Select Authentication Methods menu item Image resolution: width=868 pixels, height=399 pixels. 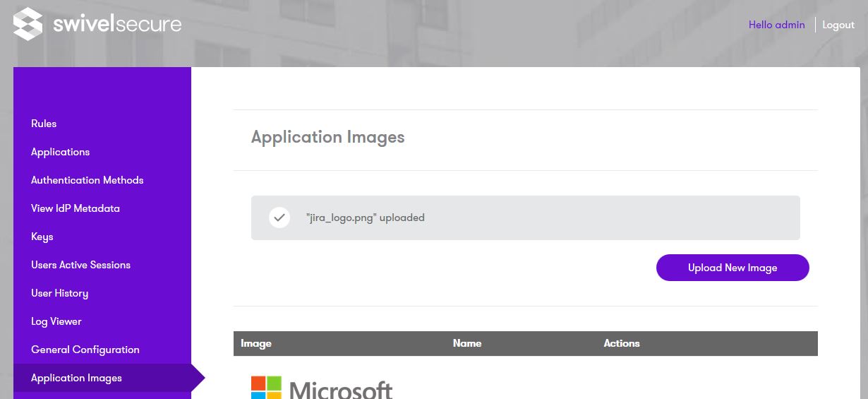(87, 180)
